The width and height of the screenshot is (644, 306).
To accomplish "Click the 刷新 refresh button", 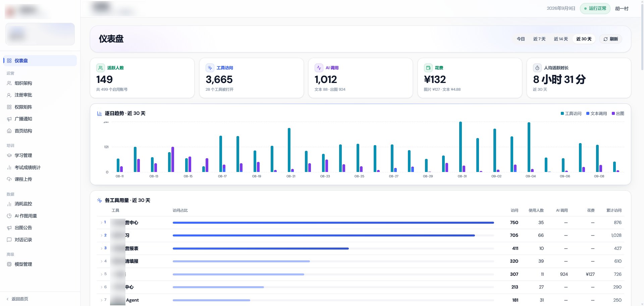I will (610, 39).
